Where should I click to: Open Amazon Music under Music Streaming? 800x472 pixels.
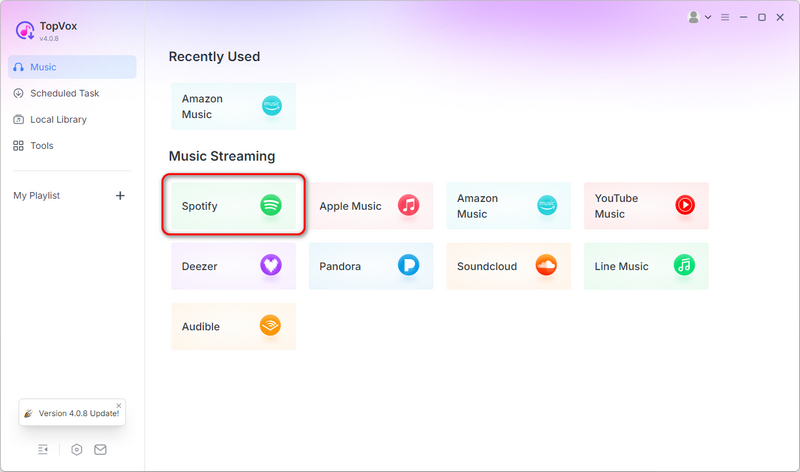(509, 206)
